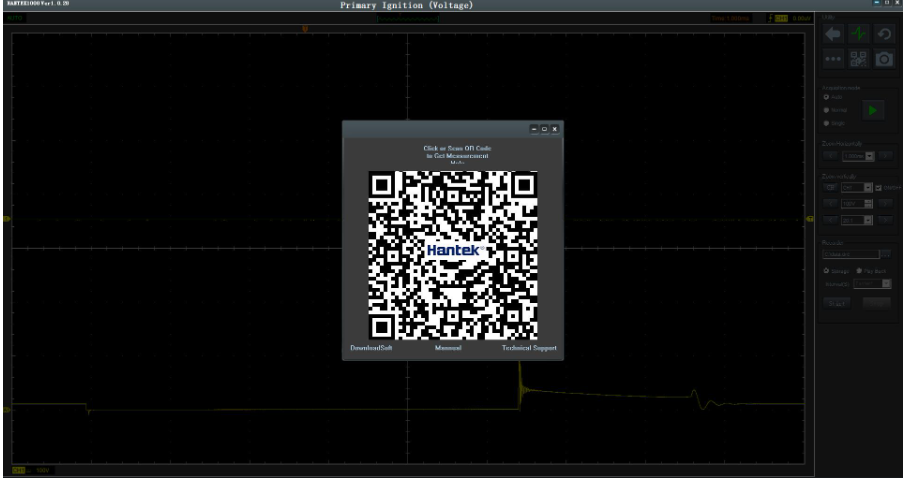Screen dimensions: 904x479
Task: Click the recorder Start button
Action: coord(836,303)
